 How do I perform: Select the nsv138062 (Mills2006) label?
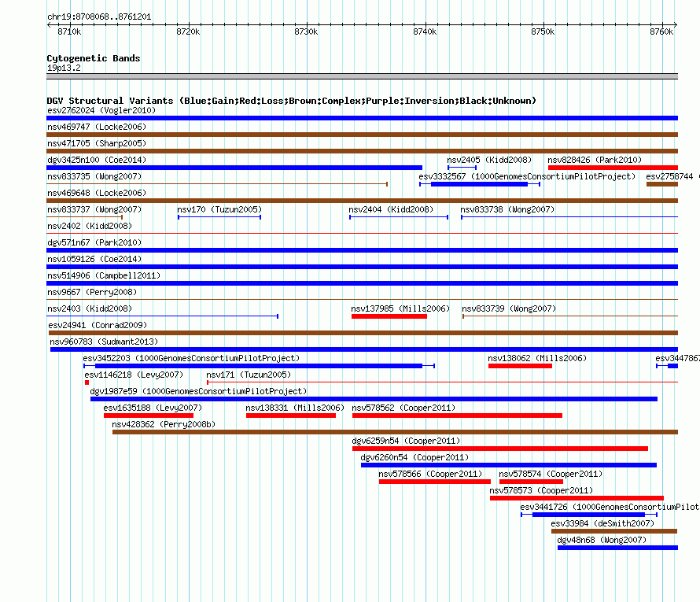[537, 358]
